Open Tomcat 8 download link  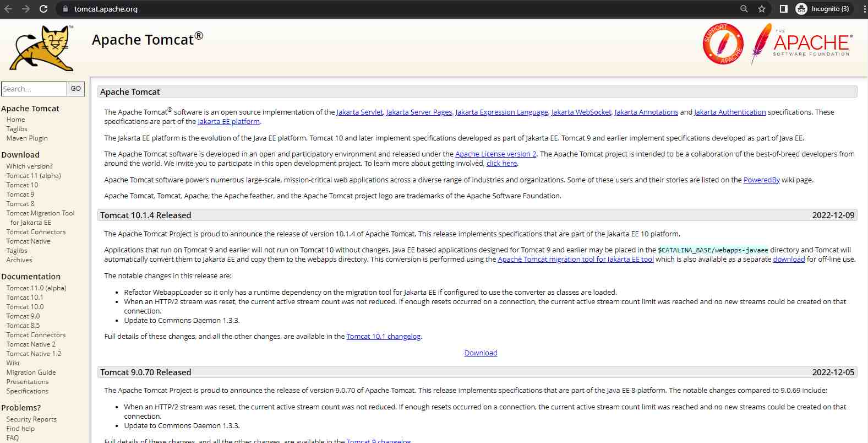point(20,204)
